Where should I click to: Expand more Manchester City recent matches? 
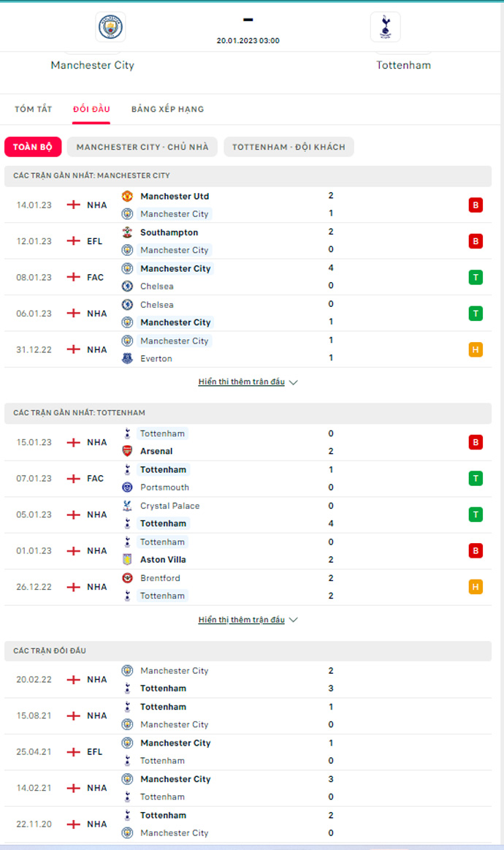tap(248, 382)
